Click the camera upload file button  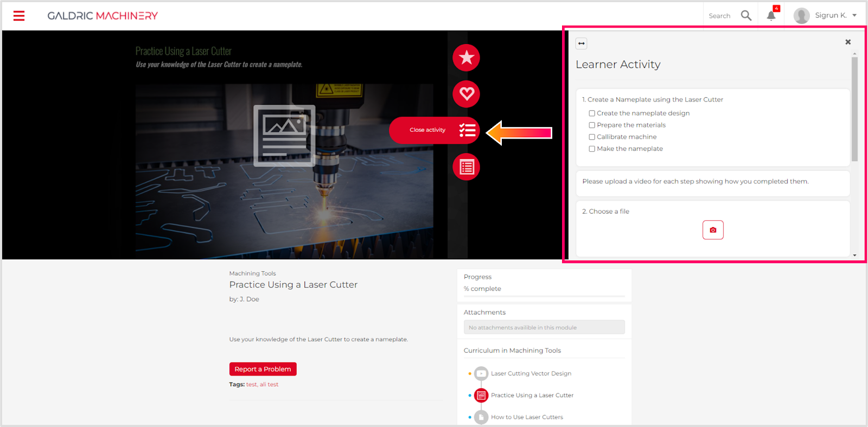713,230
